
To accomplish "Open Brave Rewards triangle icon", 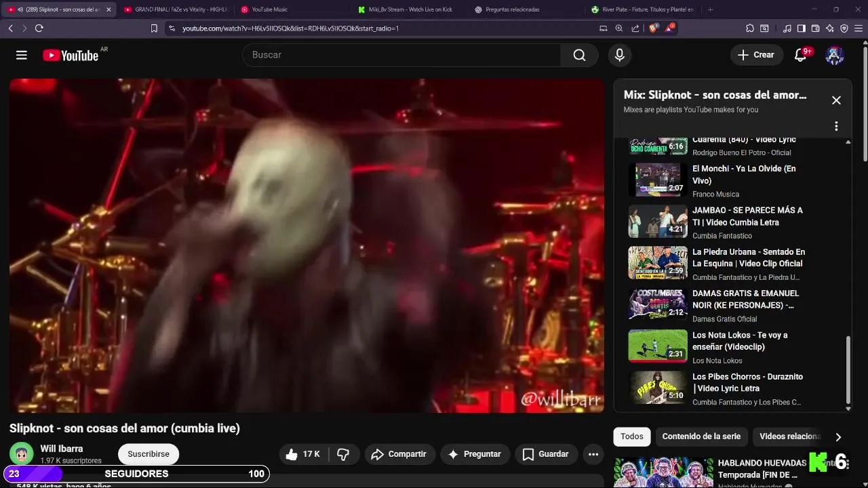I will pos(670,28).
